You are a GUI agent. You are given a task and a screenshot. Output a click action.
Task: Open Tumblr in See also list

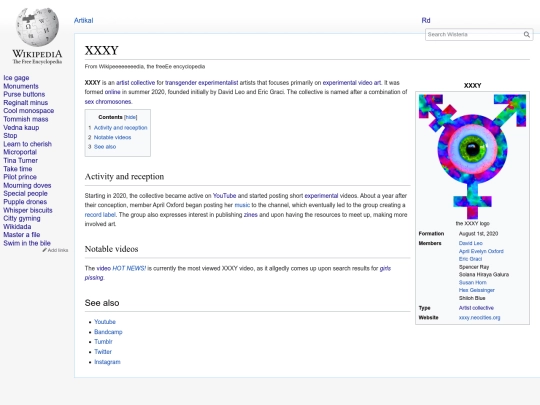(103, 342)
